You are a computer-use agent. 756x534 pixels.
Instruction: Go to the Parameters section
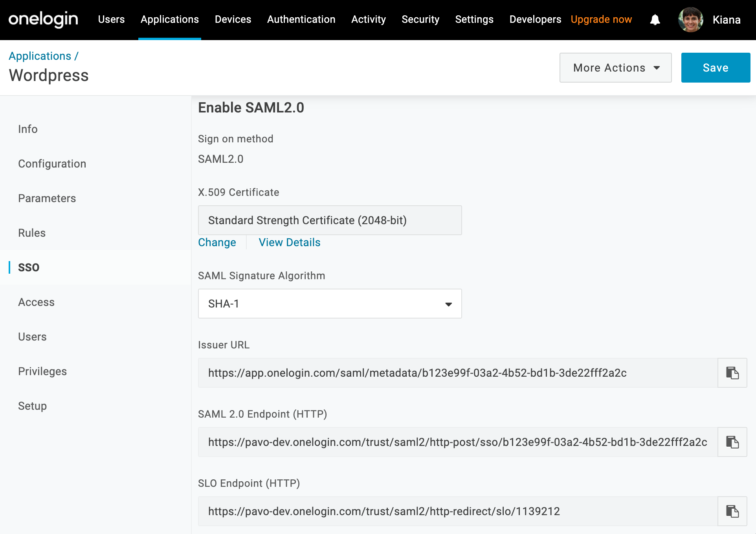[47, 198]
